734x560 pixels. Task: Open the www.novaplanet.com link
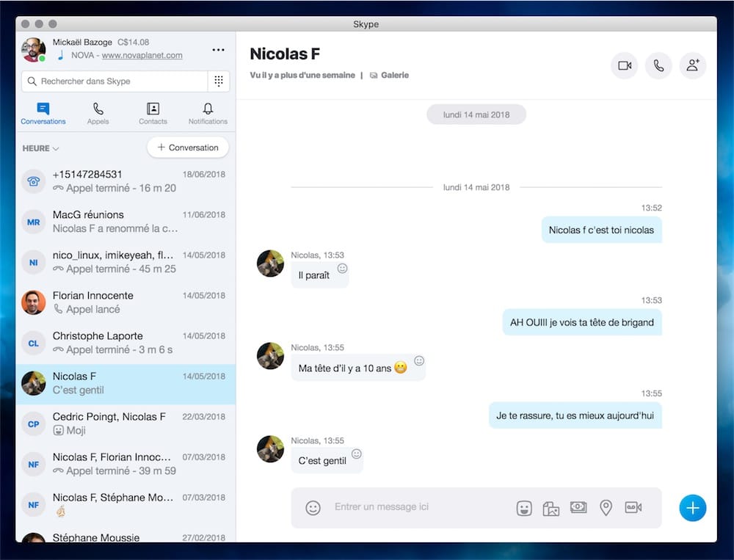[142, 55]
